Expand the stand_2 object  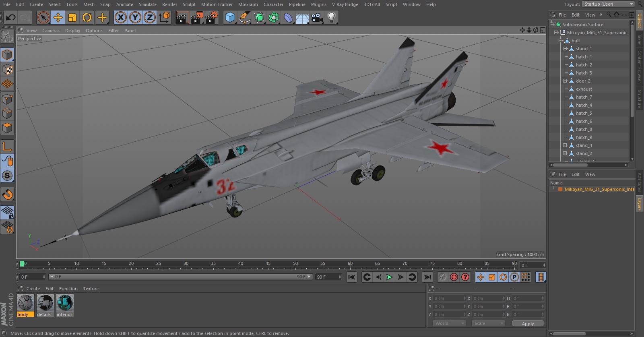565,153
